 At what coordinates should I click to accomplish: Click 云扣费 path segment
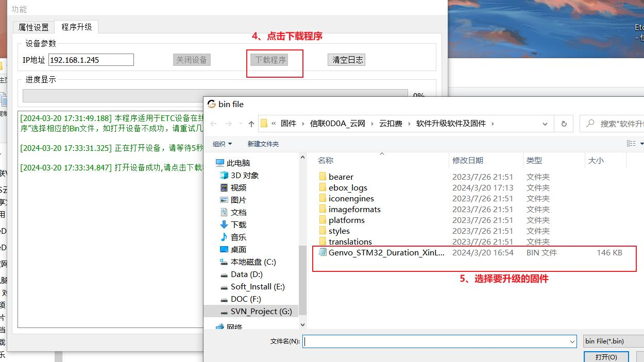pyautogui.click(x=391, y=124)
